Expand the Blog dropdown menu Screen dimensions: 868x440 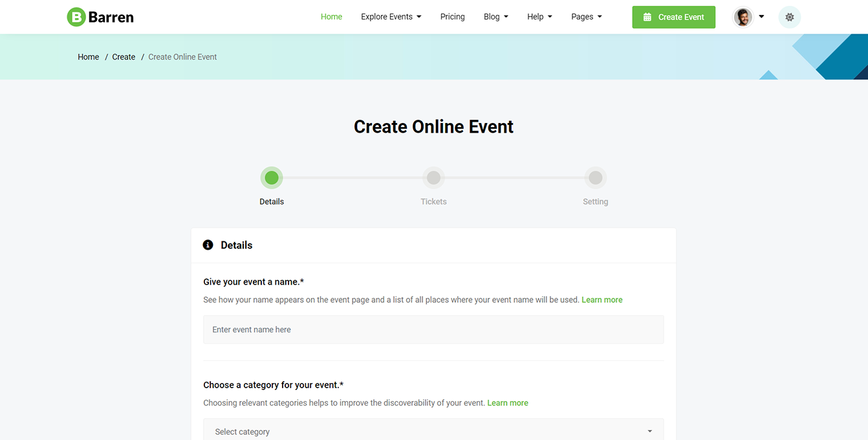495,17
